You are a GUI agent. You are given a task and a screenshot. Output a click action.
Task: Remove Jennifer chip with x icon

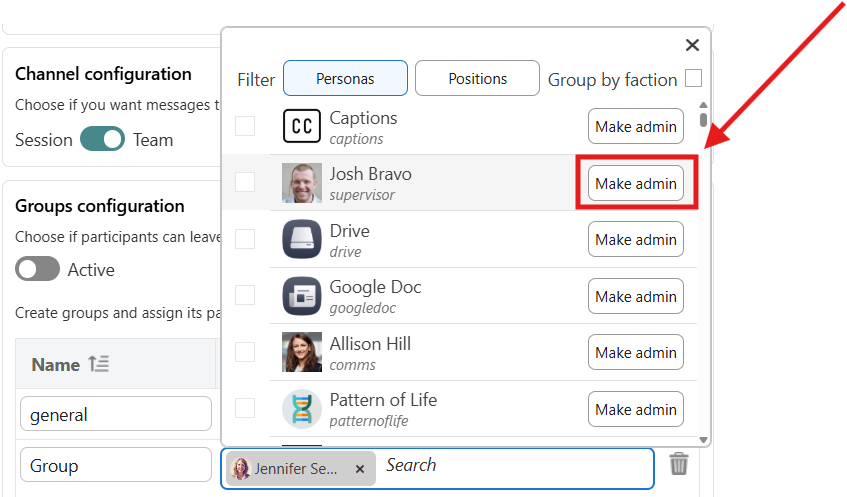click(x=360, y=468)
